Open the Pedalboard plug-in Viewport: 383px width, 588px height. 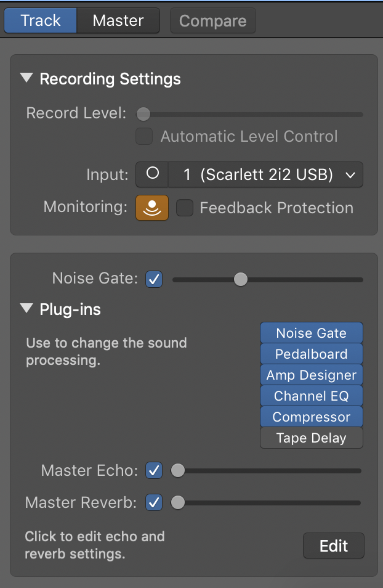pos(311,354)
